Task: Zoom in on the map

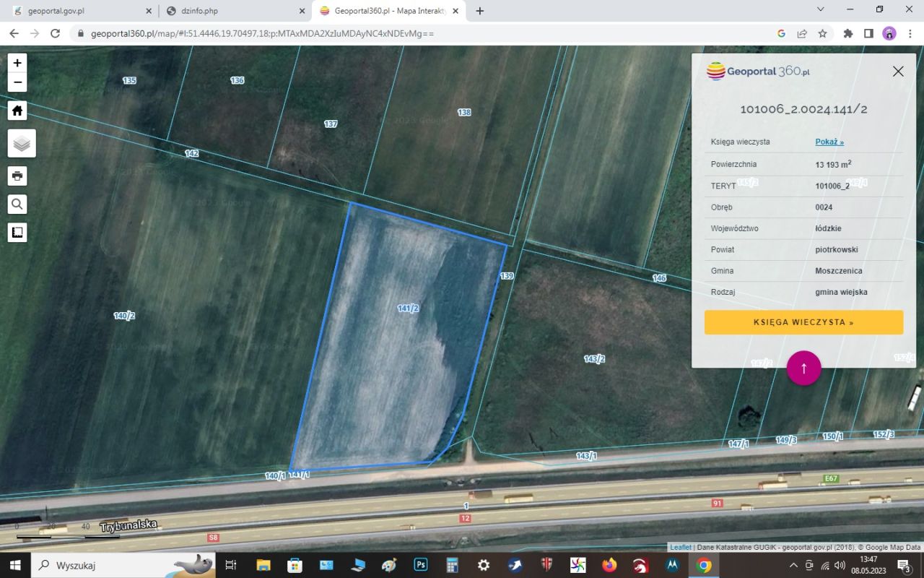Action: [17, 63]
